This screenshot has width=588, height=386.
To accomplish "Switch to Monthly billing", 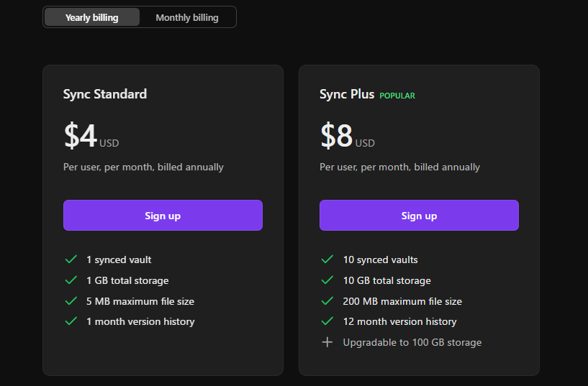I will point(187,17).
